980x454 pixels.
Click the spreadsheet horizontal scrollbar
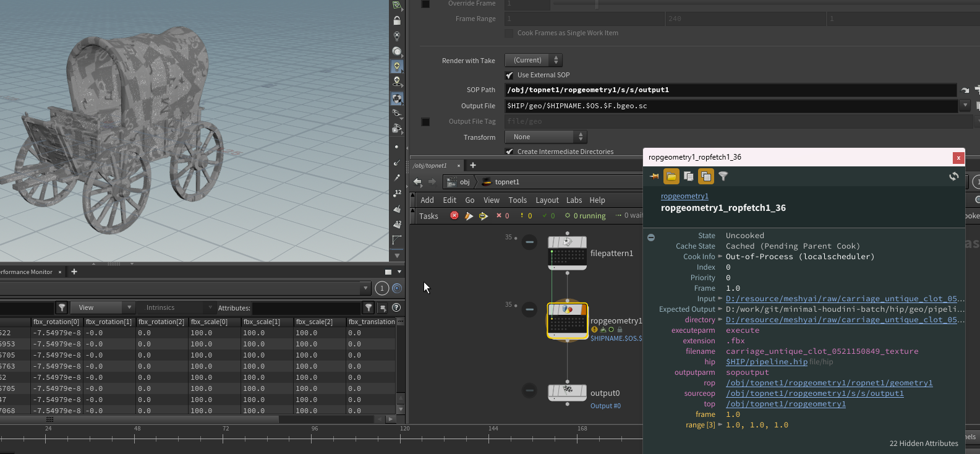coord(139,419)
